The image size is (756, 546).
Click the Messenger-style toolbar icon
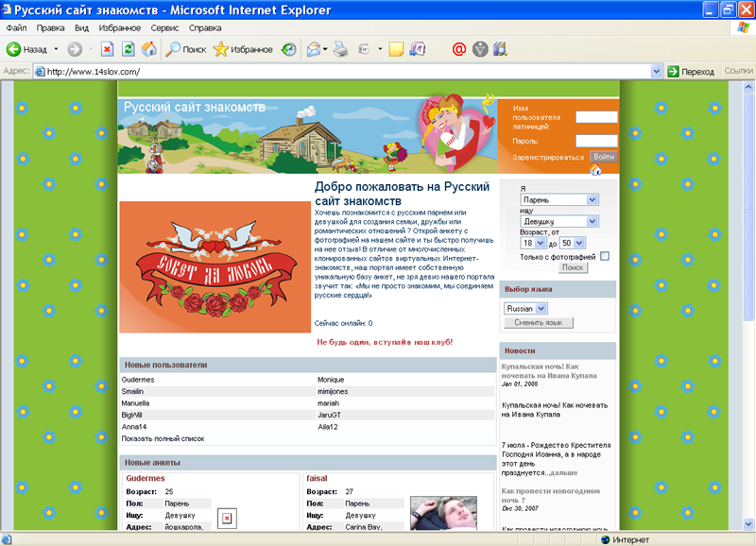click(418, 49)
